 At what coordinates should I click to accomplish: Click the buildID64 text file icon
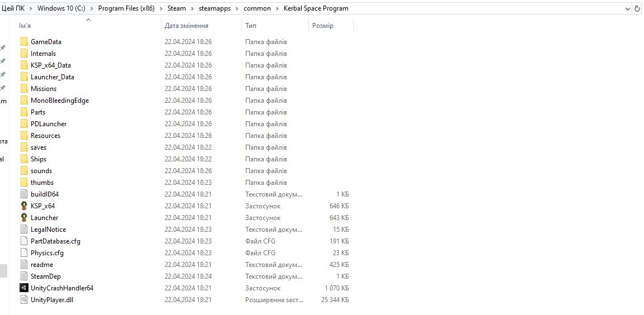click(x=24, y=194)
